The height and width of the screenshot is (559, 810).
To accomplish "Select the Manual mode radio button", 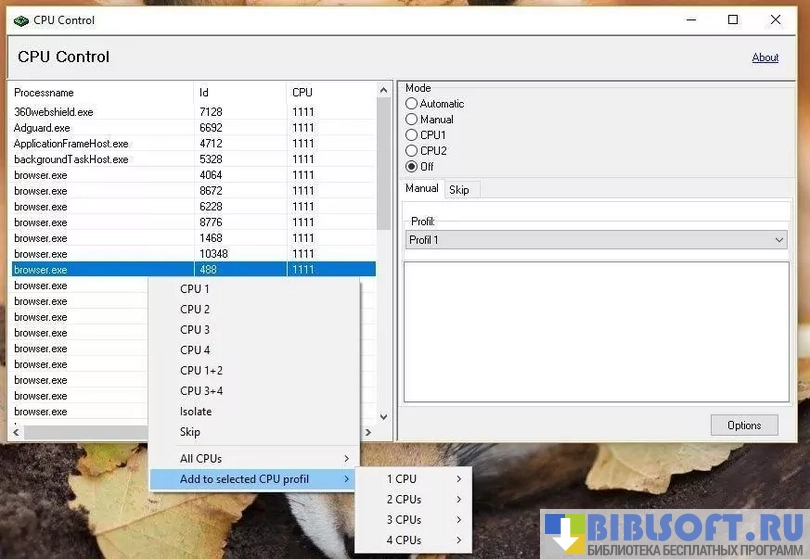I will point(412,120).
